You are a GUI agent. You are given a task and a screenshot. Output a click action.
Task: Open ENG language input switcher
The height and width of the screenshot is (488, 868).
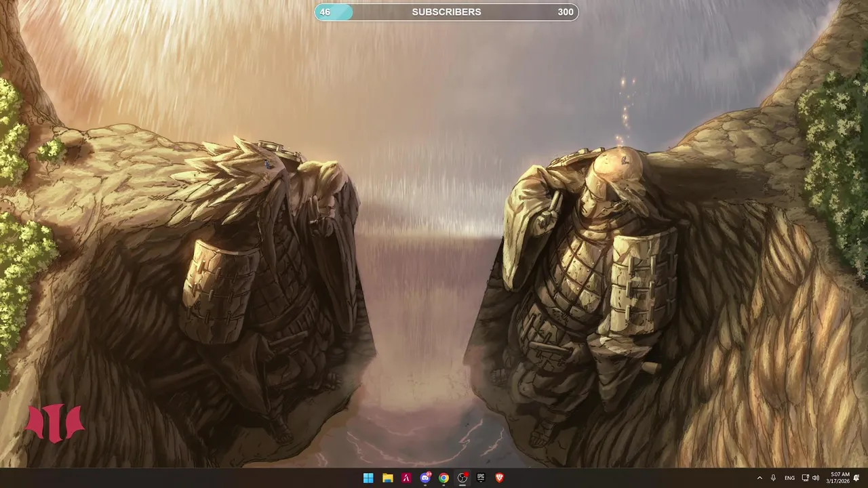(789, 478)
